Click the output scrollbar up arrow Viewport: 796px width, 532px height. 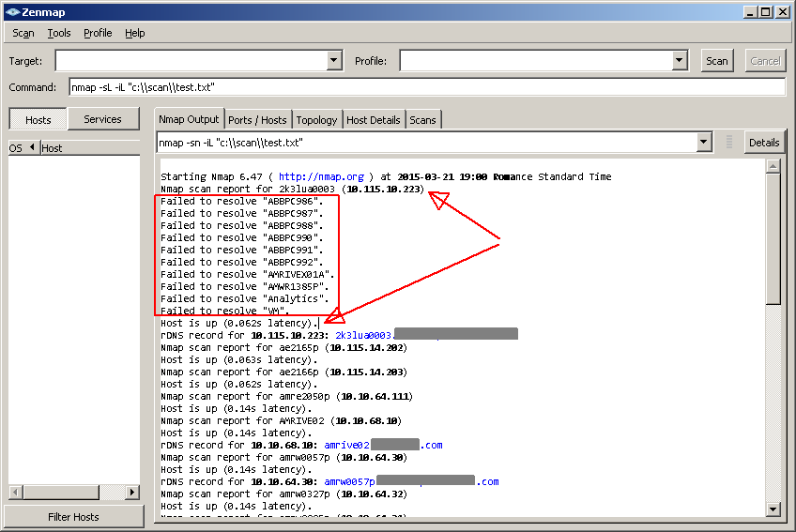pyautogui.click(x=773, y=166)
